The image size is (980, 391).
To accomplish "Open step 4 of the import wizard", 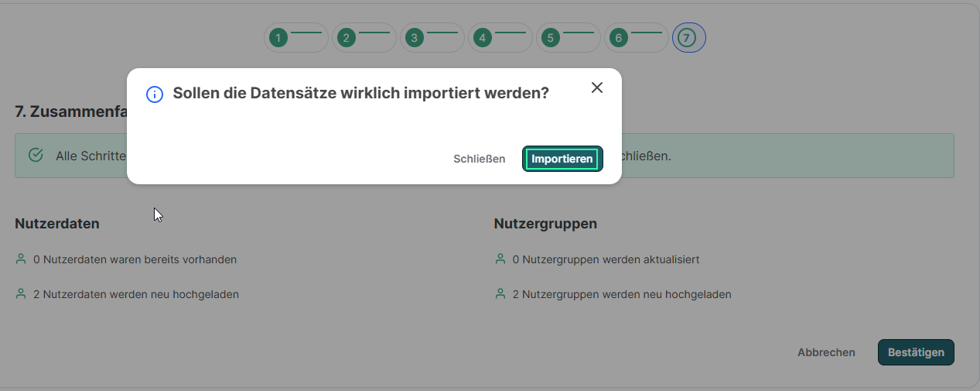I will tap(483, 37).
